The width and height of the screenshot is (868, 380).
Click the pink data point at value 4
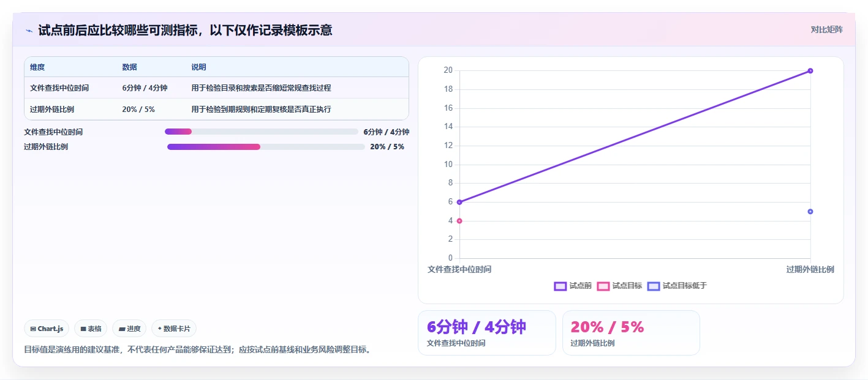click(x=459, y=221)
